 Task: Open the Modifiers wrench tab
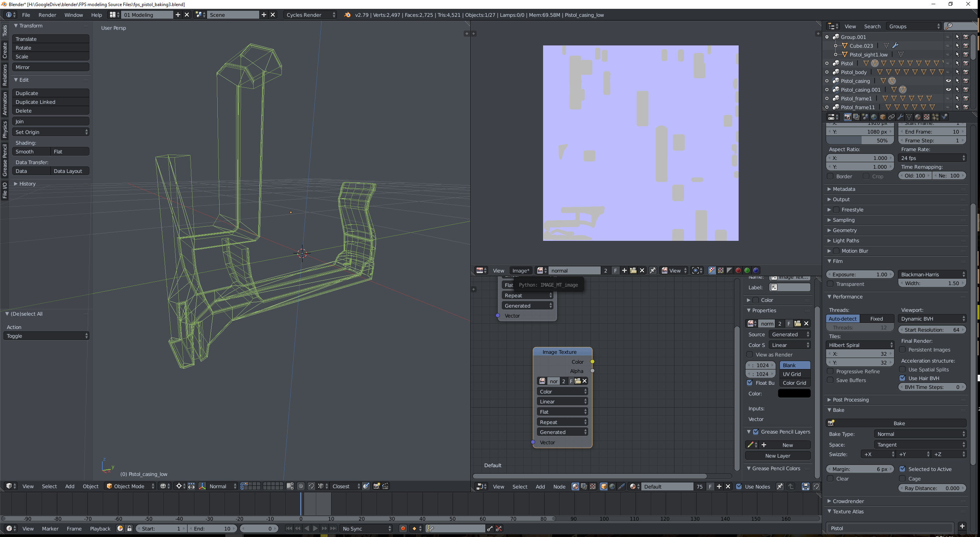point(900,117)
